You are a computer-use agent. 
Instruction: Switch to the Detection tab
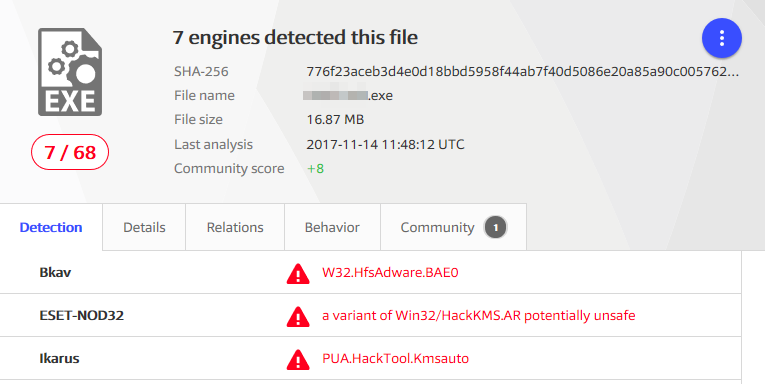coord(51,227)
